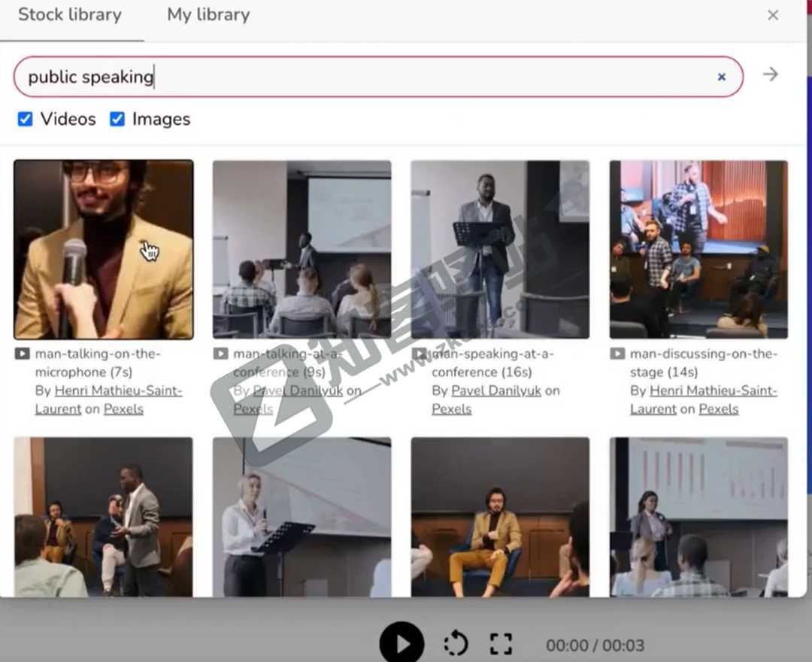This screenshot has width=812, height=662.
Task: Close the stock library dialog
Action: (773, 15)
